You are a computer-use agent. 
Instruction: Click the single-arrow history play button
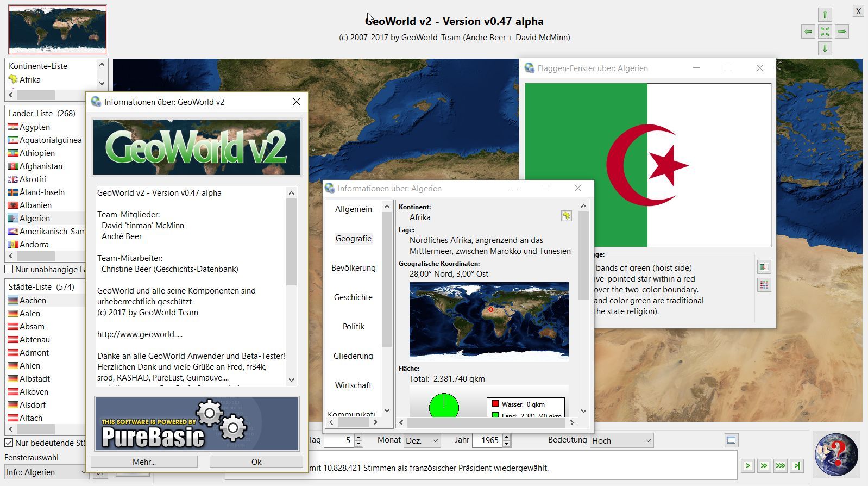tap(748, 465)
